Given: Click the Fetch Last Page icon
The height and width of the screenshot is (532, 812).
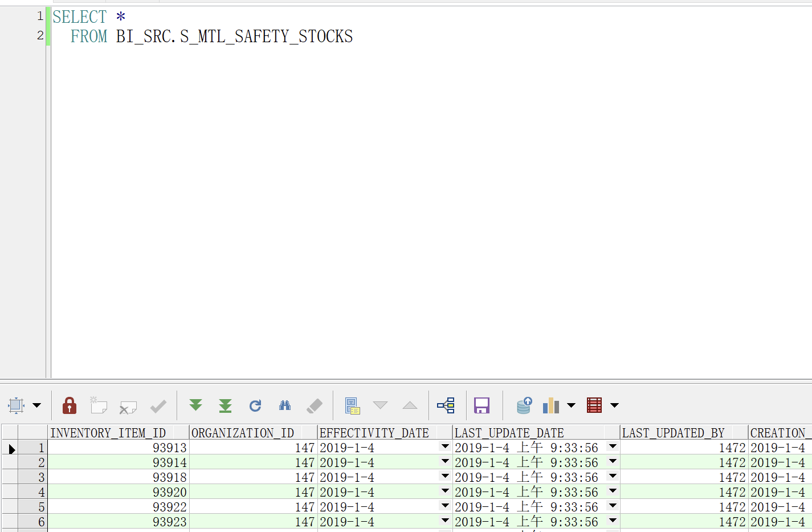Looking at the screenshot, I should tap(225, 405).
